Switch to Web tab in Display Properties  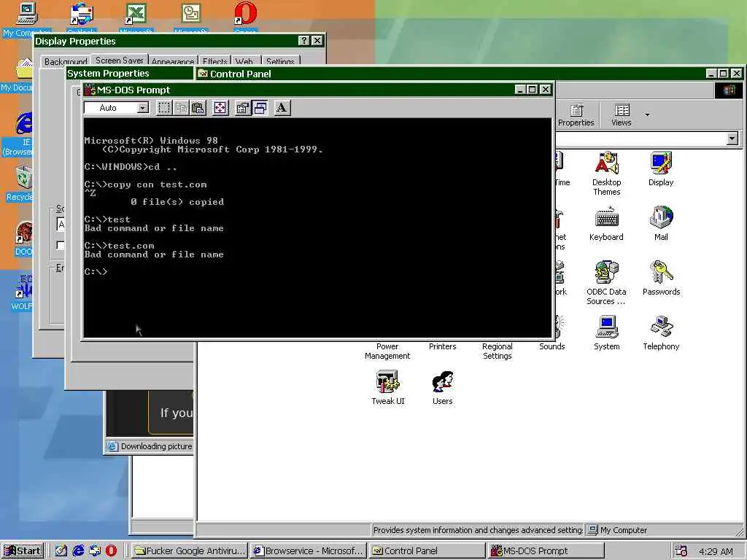coord(244,61)
